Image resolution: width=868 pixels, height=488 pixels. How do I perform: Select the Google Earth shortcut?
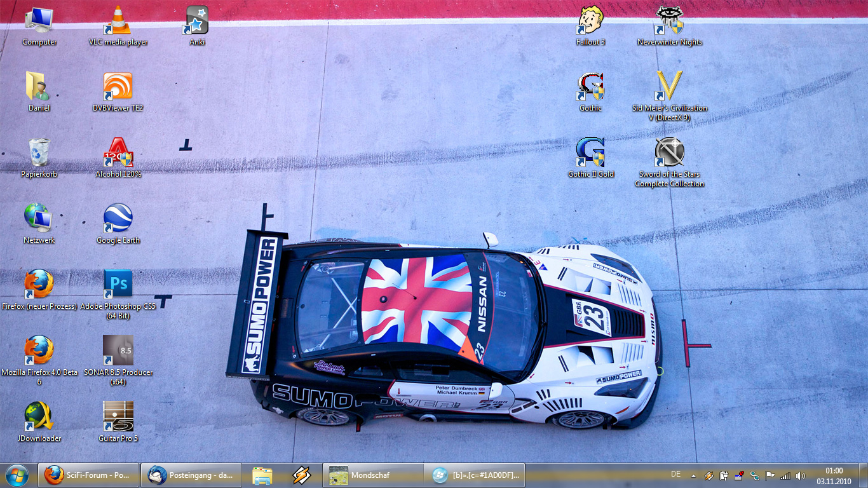(118, 218)
